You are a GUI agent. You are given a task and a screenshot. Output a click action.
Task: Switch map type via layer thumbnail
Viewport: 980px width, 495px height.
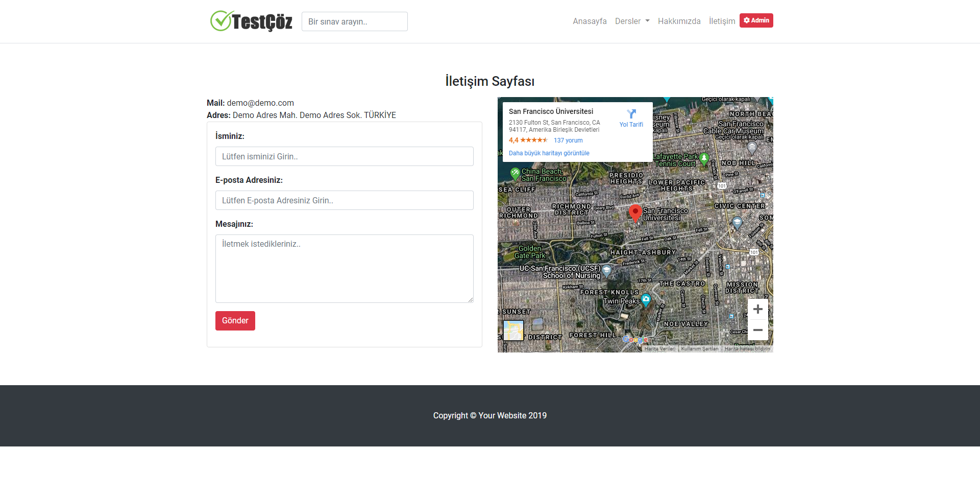pos(513,331)
